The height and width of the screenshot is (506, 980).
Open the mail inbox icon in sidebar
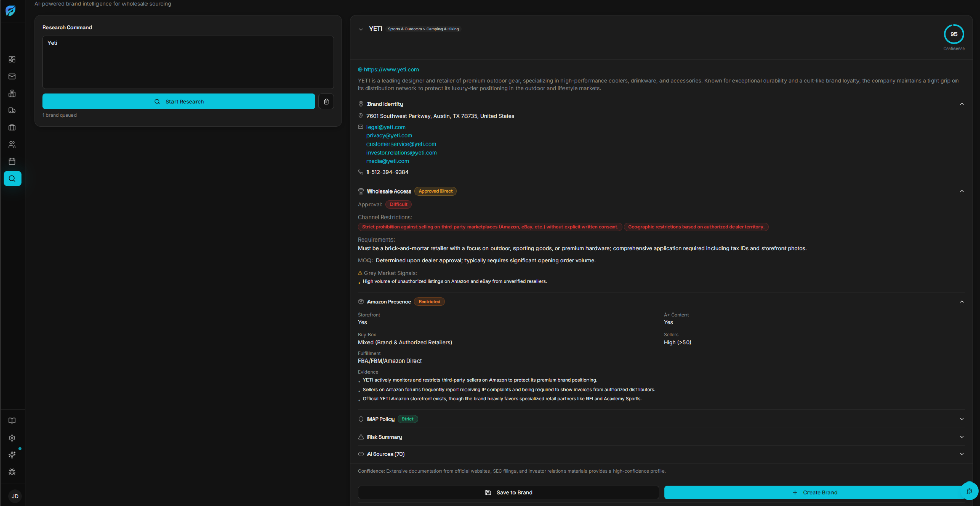tap(12, 77)
